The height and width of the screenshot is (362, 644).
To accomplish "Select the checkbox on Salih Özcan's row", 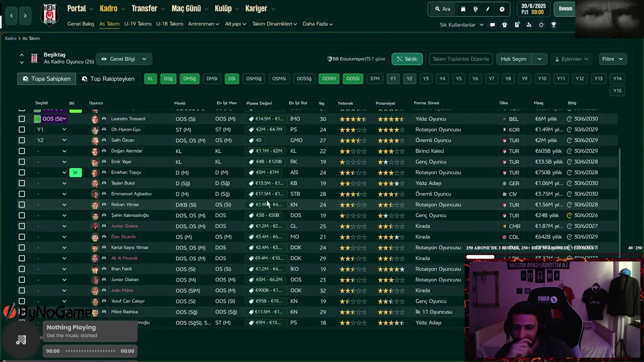I will 22,140.
